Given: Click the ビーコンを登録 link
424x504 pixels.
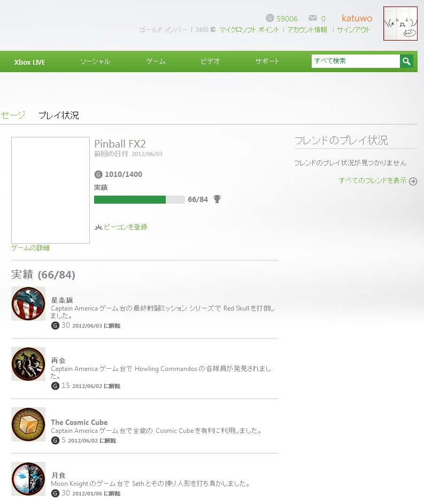Looking at the screenshot, I should tap(125, 227).
